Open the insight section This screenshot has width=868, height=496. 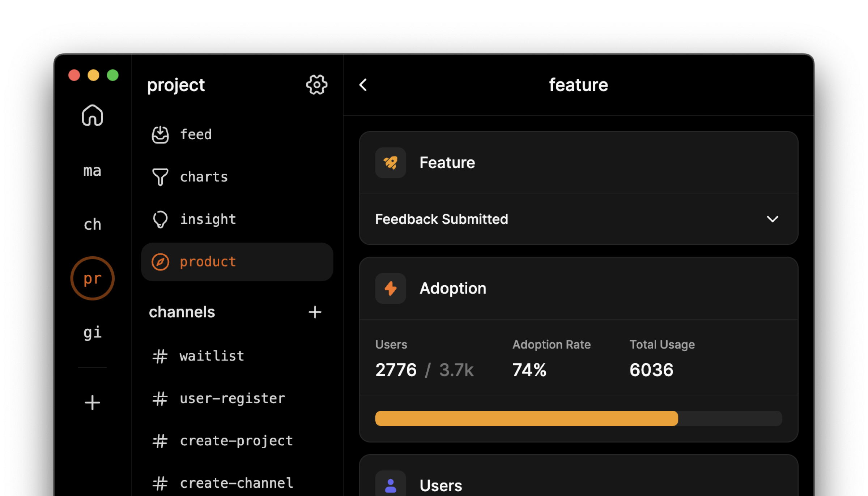tap(208, 219)
